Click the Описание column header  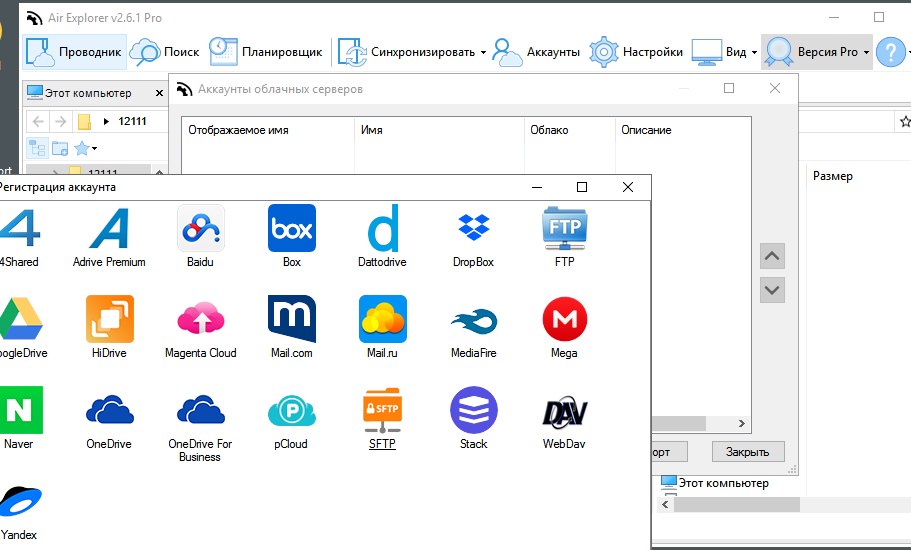(x=683, y=130)
